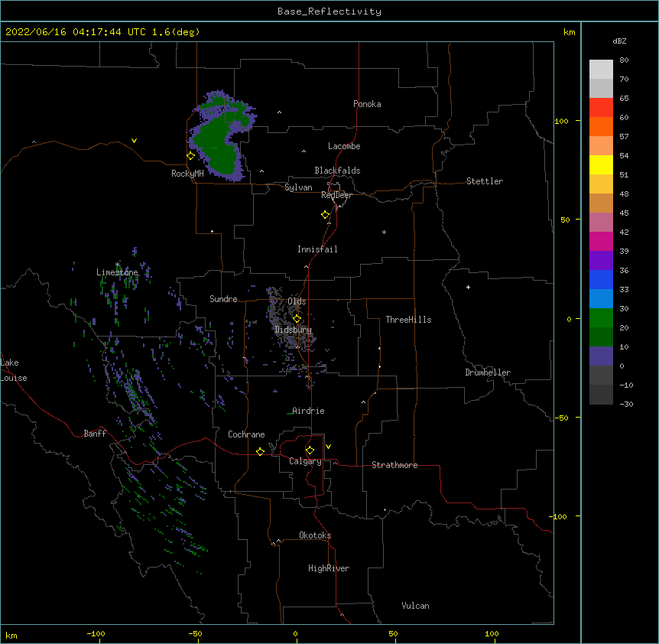Click the Airdrie town label
This screenshot has height=644, width=659.
tap(308, 411)
